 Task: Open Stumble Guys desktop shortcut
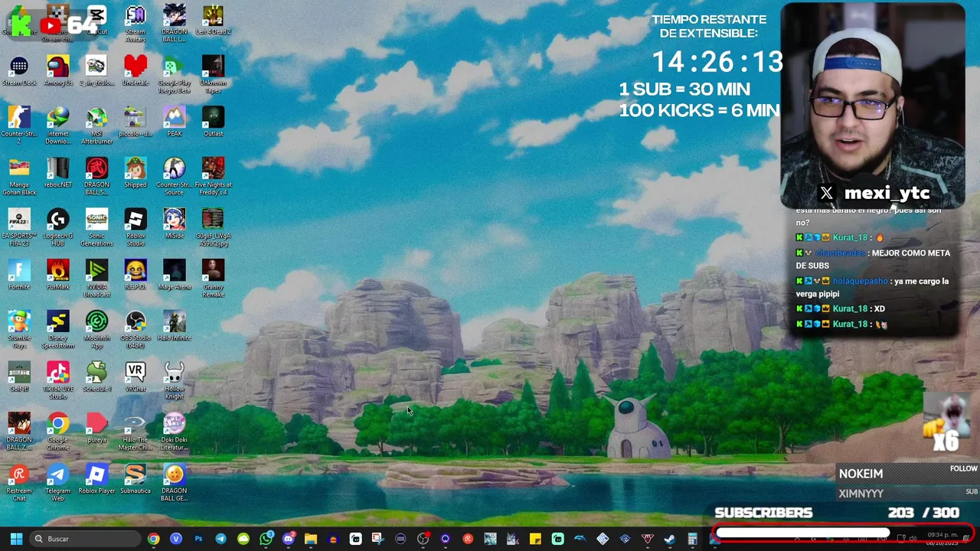coord(19,330)
